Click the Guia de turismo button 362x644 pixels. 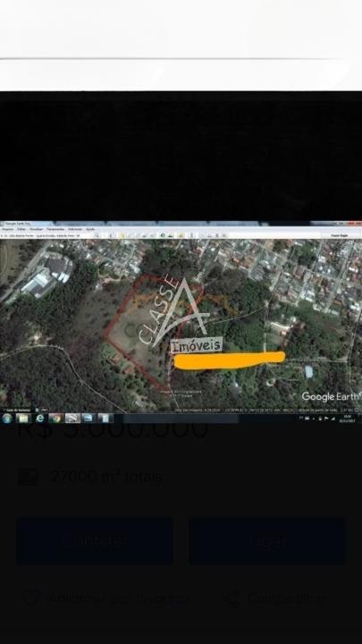(16, 410)
